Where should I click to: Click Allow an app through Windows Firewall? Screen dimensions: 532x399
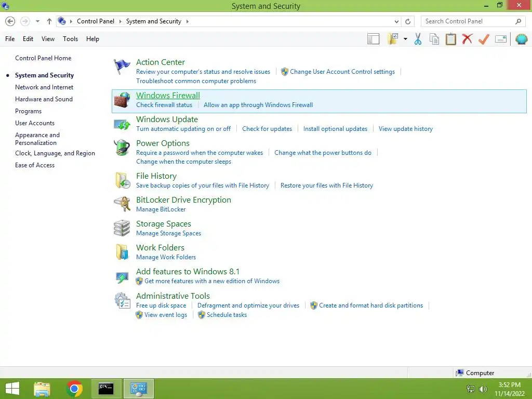258,105
